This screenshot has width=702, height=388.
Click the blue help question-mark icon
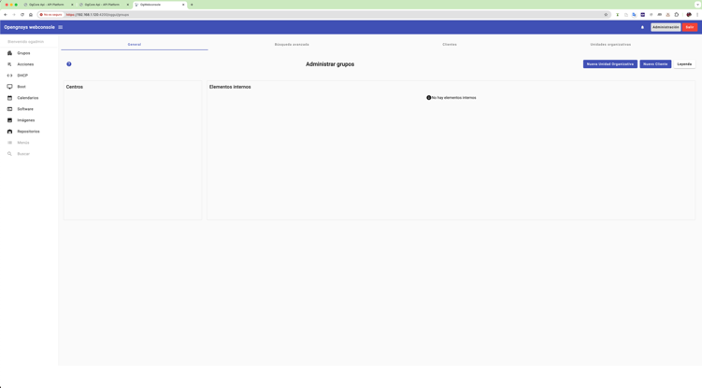[x=69, y=64]
